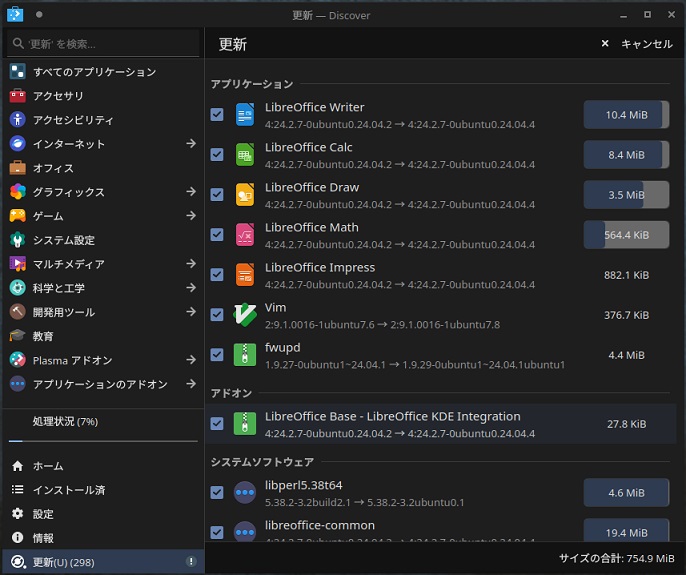Expand the Plasma アドオン category arrow
Screen dimensions: 686x575
[x=191, y=360]
